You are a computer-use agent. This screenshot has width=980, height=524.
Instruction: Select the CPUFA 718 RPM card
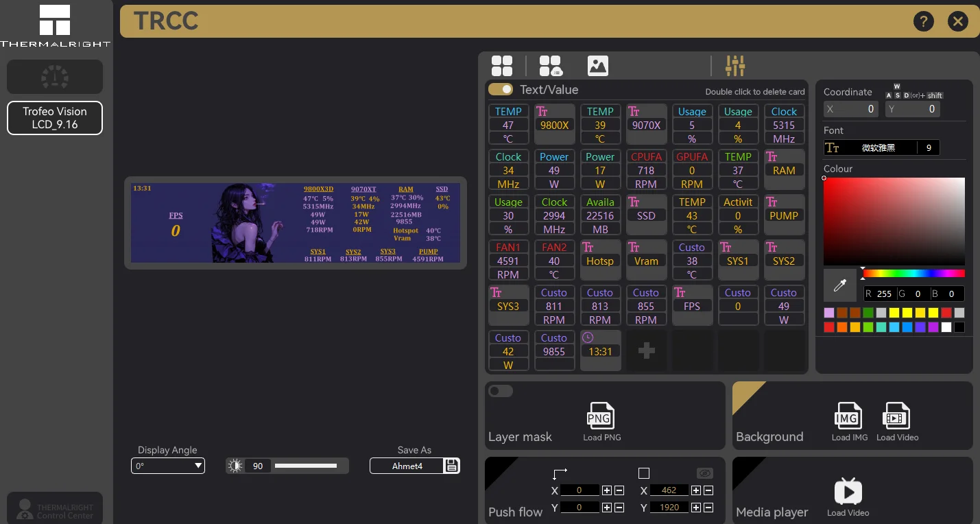646,169
